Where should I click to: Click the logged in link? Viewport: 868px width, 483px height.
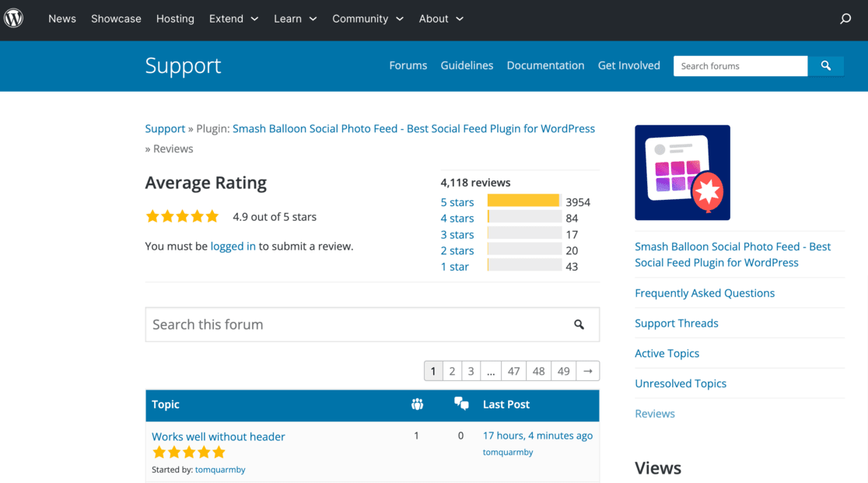(233, 246)
